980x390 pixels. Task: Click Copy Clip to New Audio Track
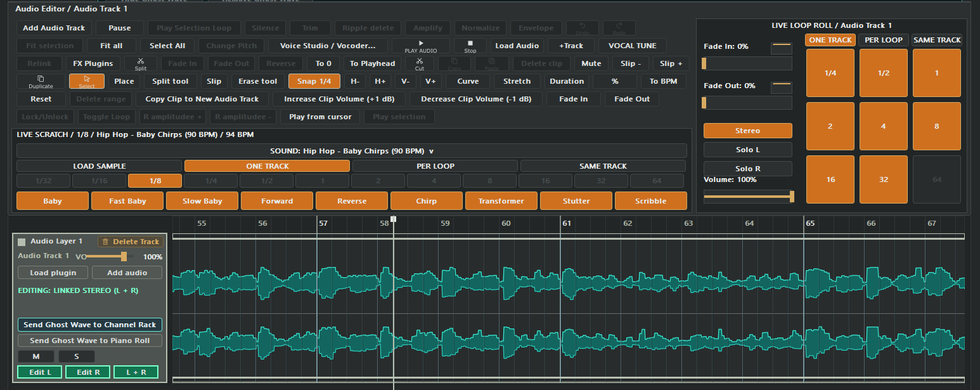[202, 99]
